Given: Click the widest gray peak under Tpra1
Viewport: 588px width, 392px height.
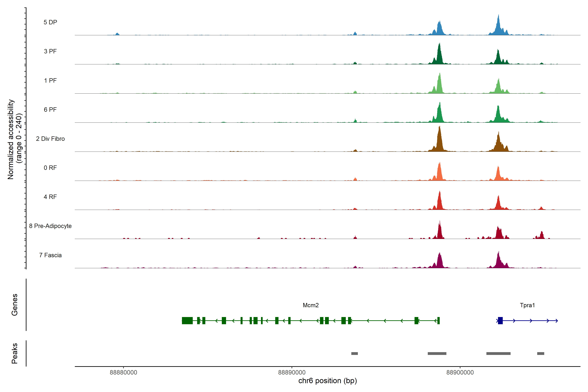Looking at the screenshot, I should point(498,353).
